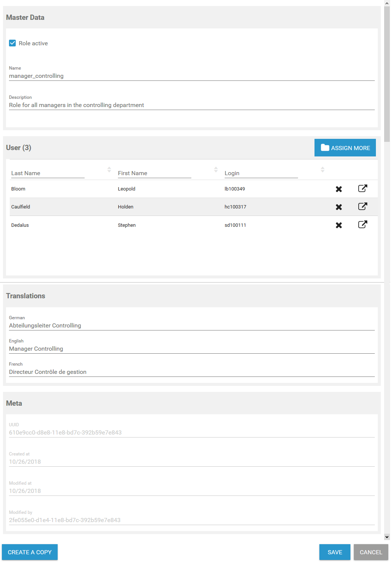Sort user table by Last Name

[x=109, y=170]
